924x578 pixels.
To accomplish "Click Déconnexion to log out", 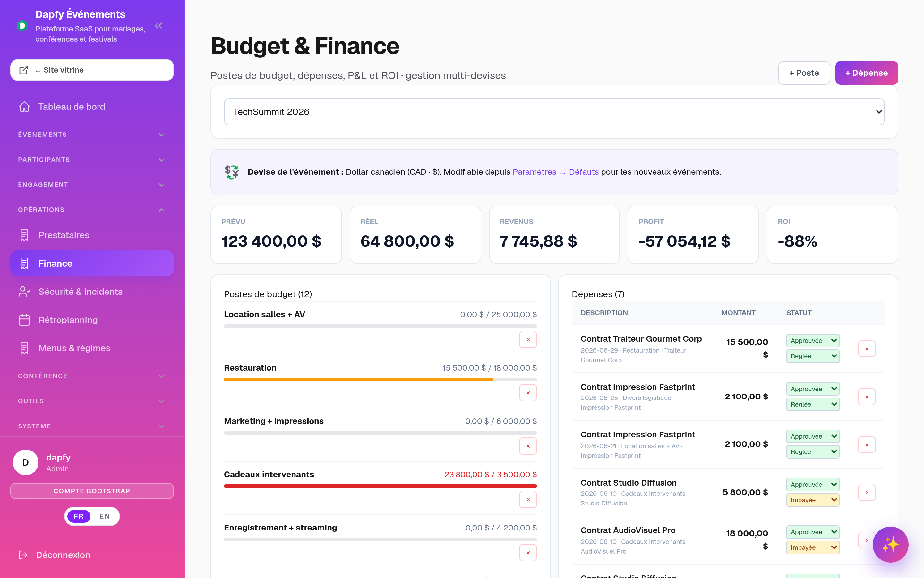I will (92, 555).
